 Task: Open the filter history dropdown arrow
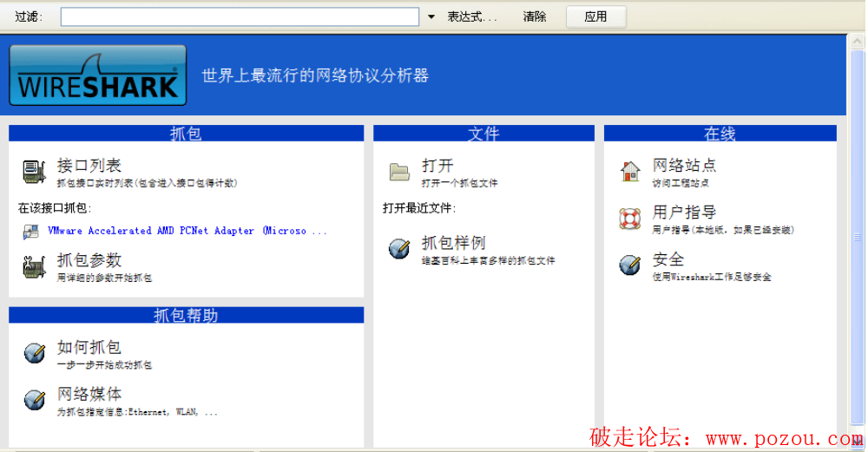coord(431,17)
